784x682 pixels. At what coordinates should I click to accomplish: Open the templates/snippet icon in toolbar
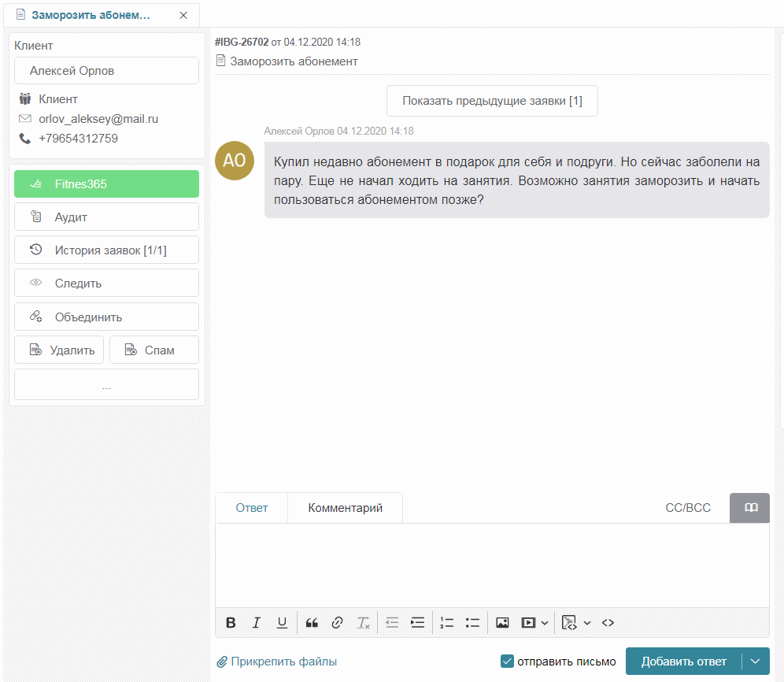tap(569, 622)
